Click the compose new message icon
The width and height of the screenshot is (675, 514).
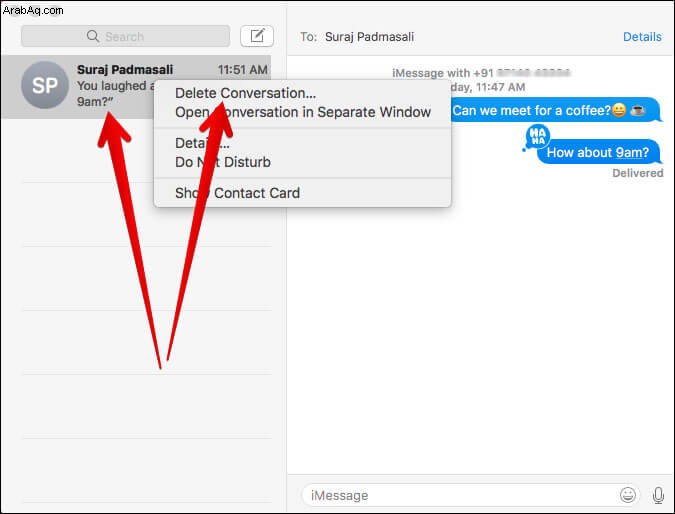tap(257, 36)
